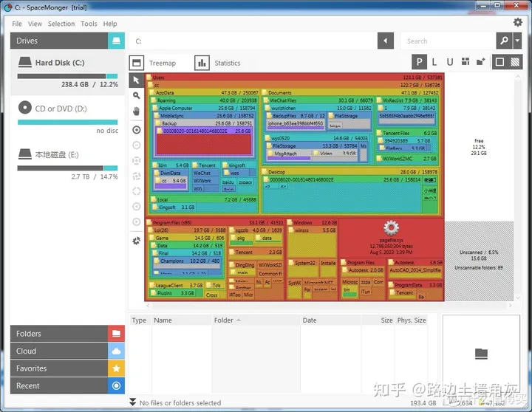Sort by the Name column header

click(182, 320)
